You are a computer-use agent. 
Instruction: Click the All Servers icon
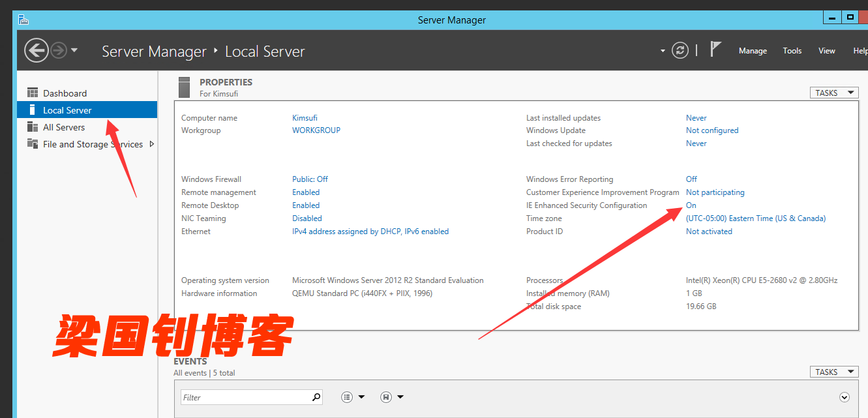33,127
